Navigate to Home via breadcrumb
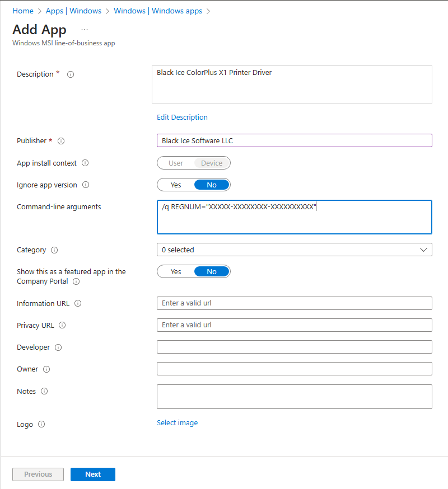 tap(22, 11)
